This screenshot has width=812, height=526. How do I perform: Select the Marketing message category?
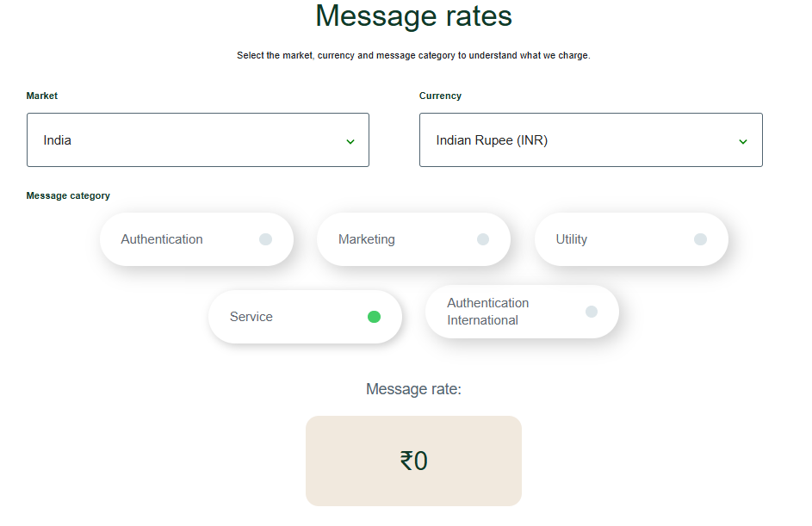pos(413,238)
